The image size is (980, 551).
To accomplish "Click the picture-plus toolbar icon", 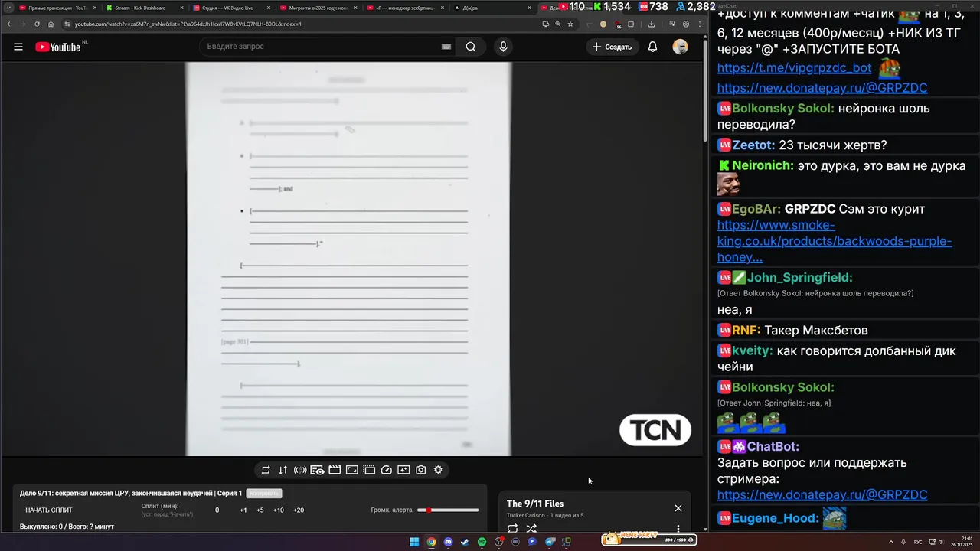I will pos(403,470).
